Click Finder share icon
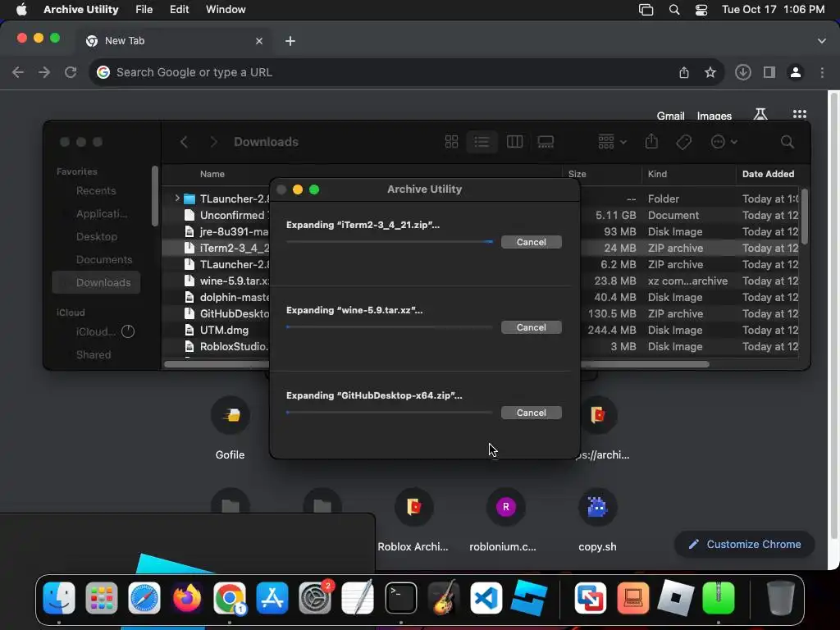The image size is (840, 630). tap(651, 142)
